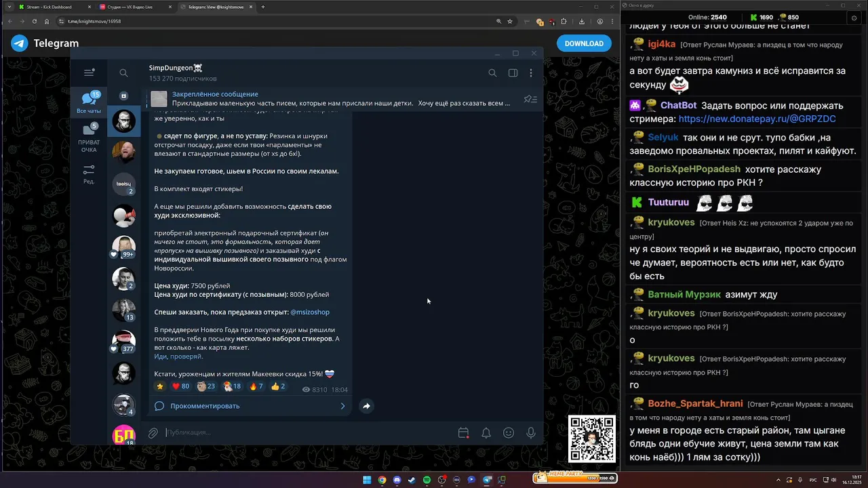868x488 pixels.
Task: Toggle the right info panel icon
Action: pyautogui.click(x=513, y=73)
